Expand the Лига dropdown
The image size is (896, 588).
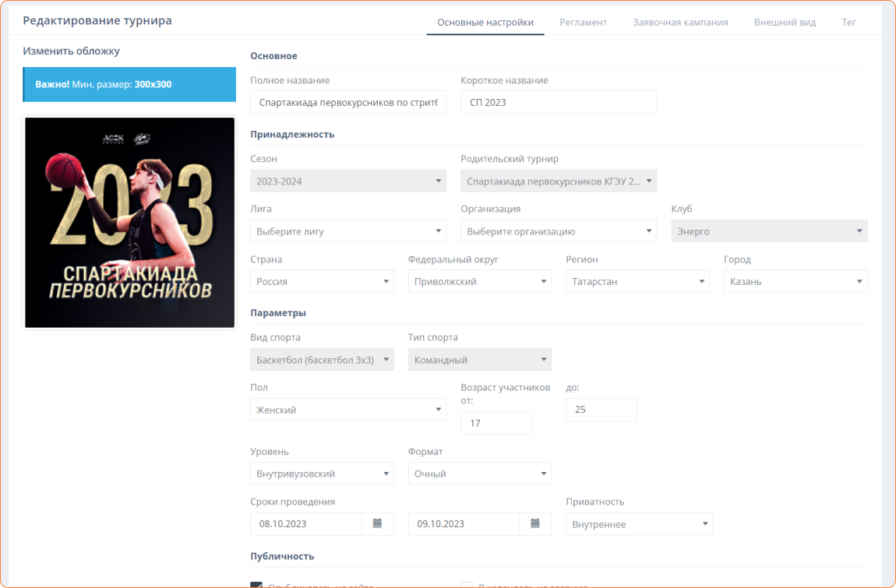347,231
